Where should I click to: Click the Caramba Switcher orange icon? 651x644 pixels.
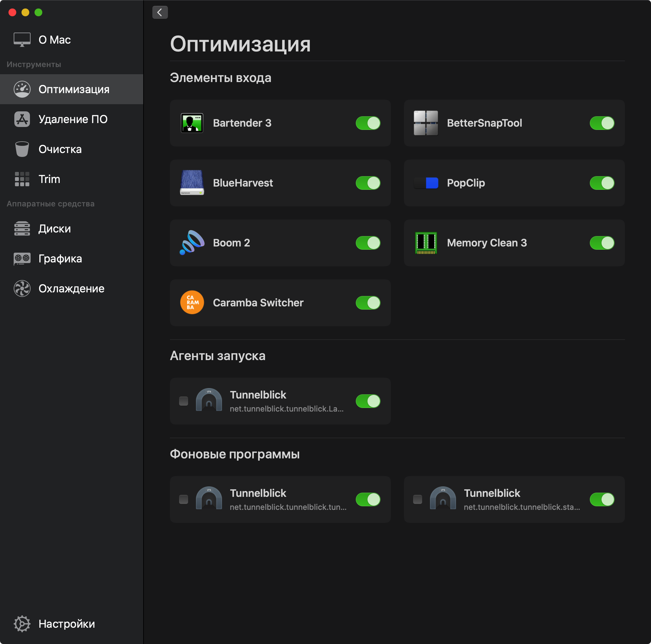pos(192,302)
